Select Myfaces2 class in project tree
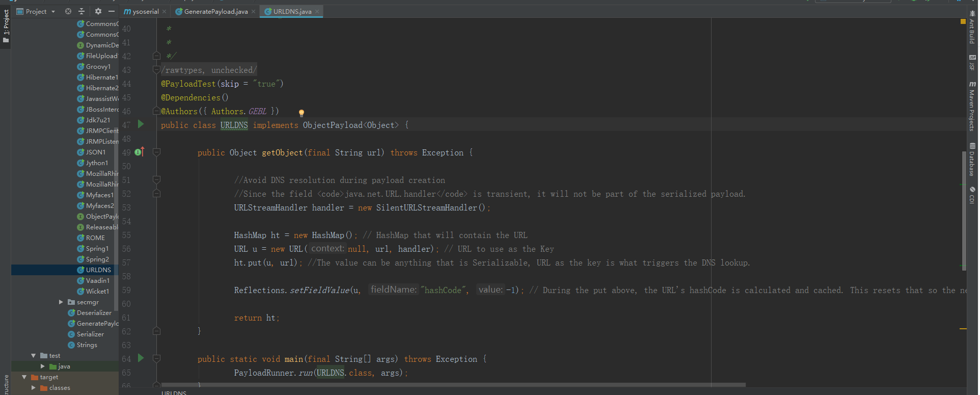The image size is (980, 395). (x=99, y=205)
